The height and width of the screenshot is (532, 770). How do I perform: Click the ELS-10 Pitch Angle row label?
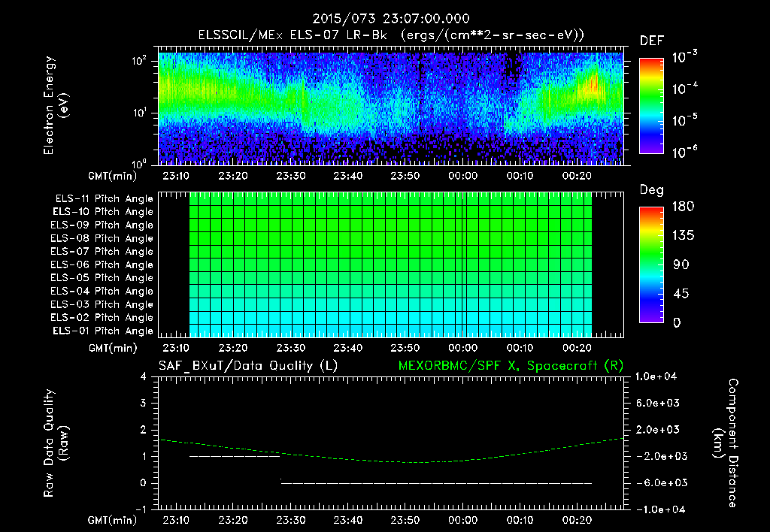[103, 212]
